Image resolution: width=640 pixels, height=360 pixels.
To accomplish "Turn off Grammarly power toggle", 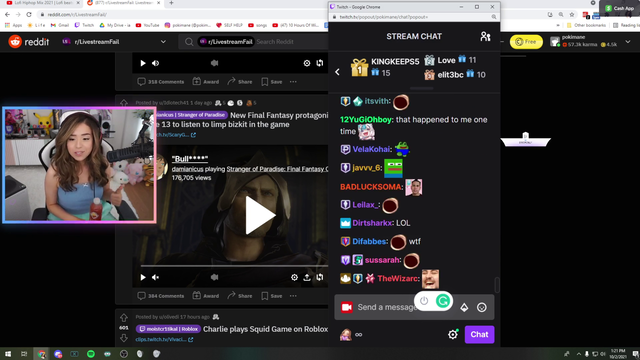I will tap(424, 301).
